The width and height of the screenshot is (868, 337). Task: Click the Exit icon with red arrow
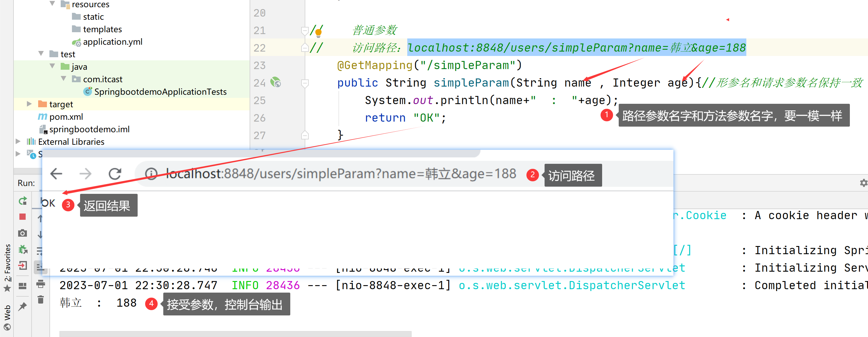click(x=23, y=266)
